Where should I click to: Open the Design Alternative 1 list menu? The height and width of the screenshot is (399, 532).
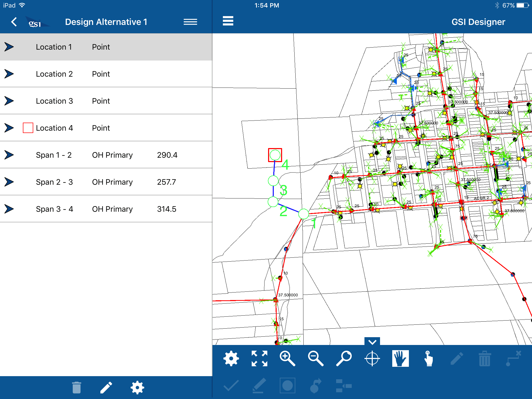190,22
